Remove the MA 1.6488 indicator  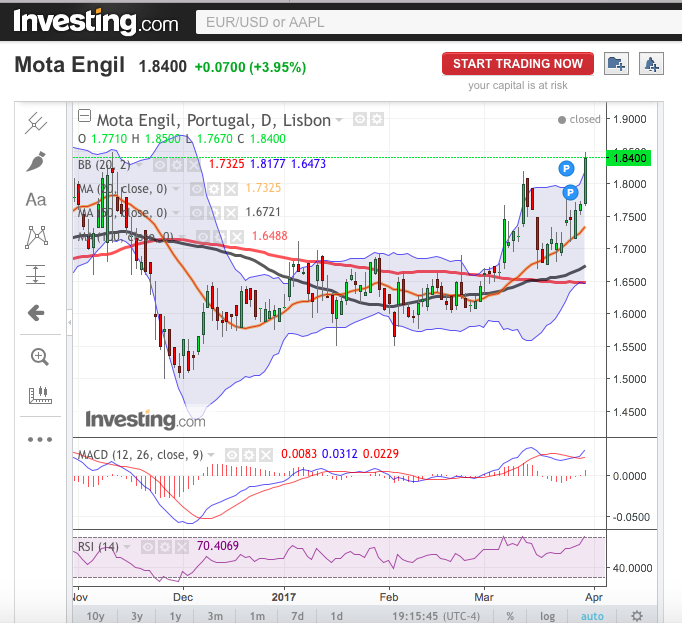click(x=237, y=237)
